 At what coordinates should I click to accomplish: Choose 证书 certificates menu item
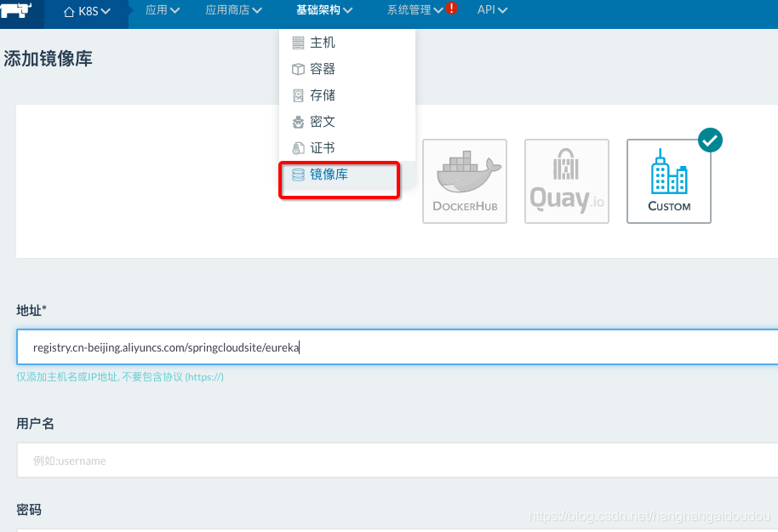pyautogui.click(x=346, y=148)
